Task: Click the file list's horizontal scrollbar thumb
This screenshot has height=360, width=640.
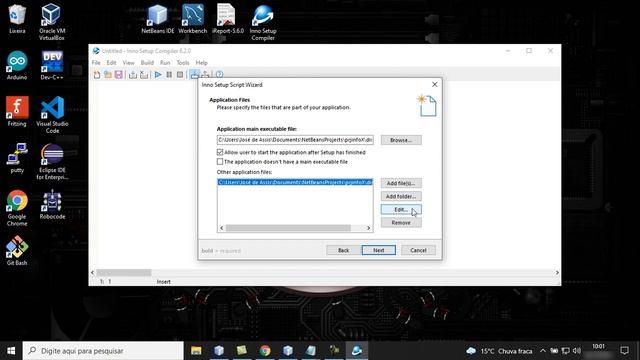Action: [288, 228]
